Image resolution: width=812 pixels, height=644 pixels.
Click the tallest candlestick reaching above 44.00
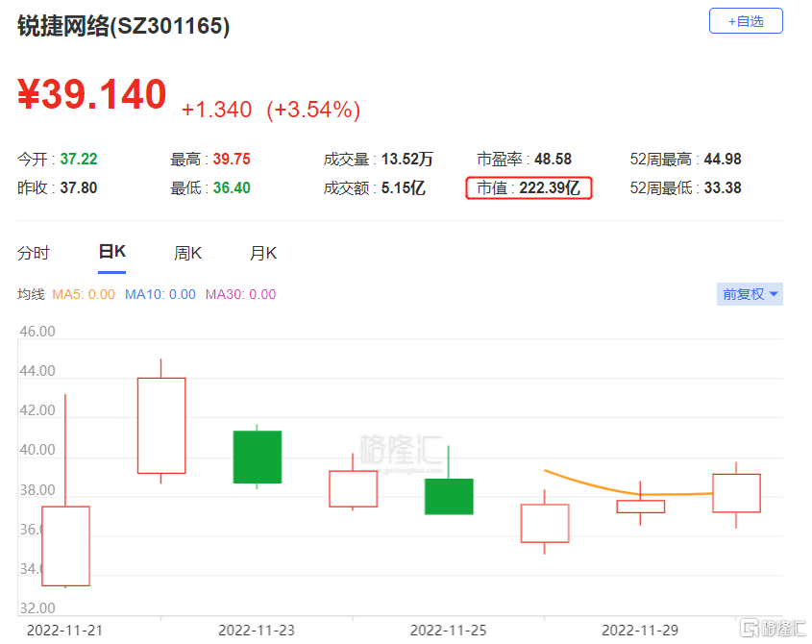pos(161,426)
